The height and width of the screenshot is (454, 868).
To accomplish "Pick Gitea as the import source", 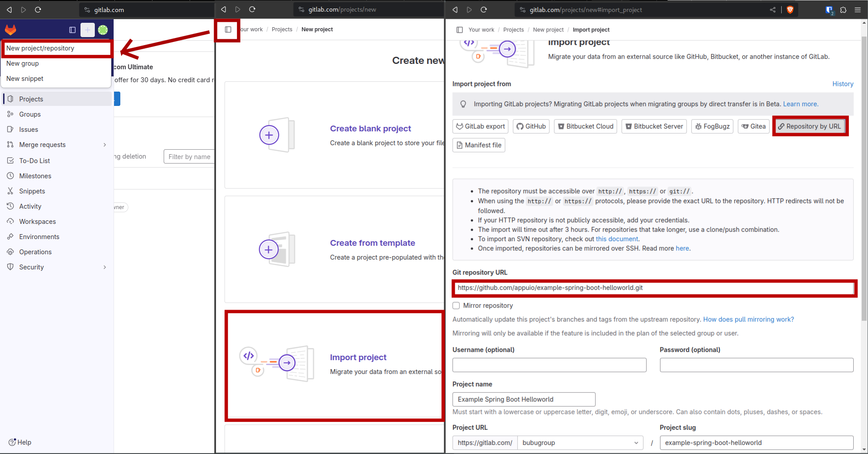I will [753, 126].
